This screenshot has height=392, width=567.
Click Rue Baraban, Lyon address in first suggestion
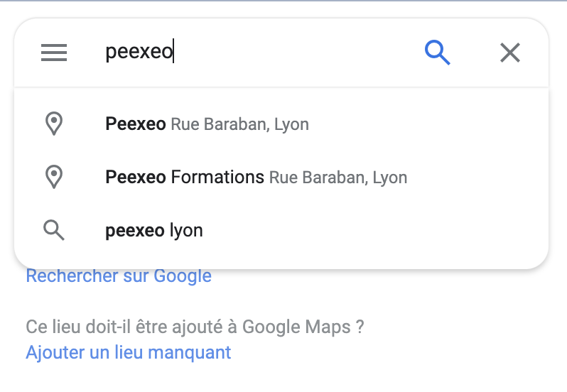pyautogui.click(x=239, y=124)
